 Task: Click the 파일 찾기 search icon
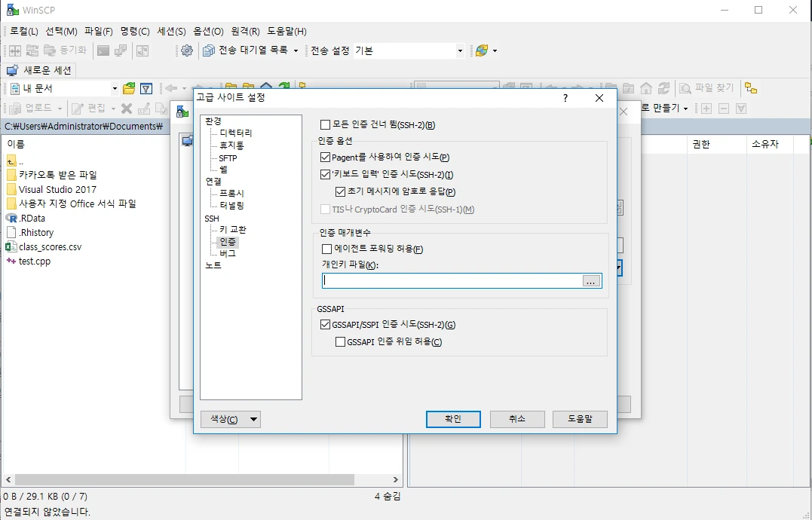click(685, 88)
